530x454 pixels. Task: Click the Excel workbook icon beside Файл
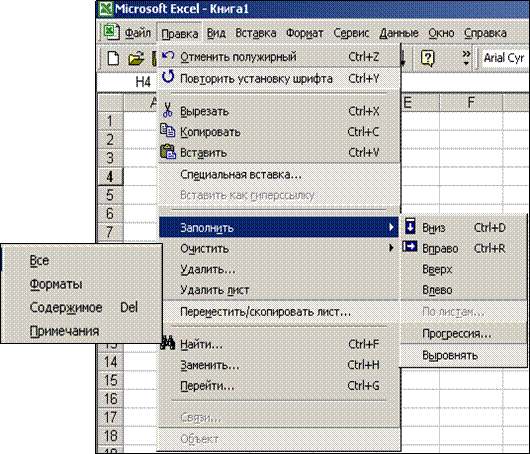point(111,32)
